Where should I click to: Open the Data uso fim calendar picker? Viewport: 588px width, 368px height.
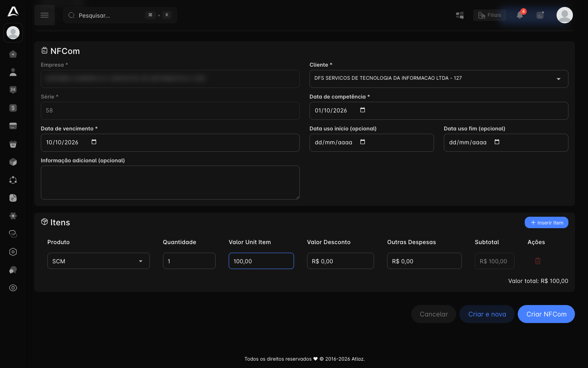497,142
